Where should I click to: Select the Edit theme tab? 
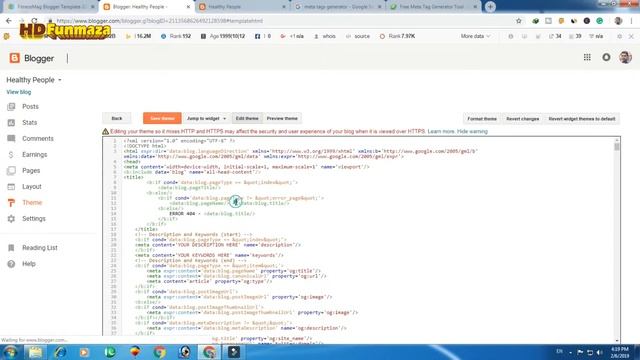(247, 118)
